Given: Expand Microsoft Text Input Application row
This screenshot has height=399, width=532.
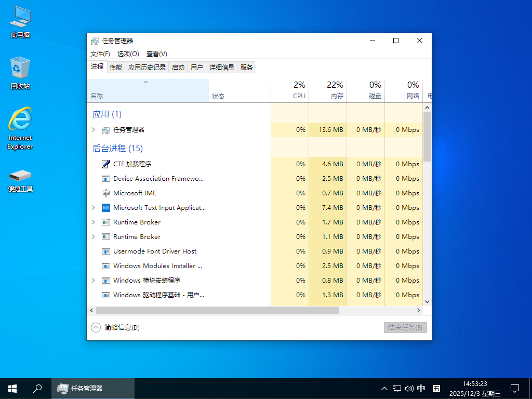Looking at the screenshot, I should click(94, 208).
